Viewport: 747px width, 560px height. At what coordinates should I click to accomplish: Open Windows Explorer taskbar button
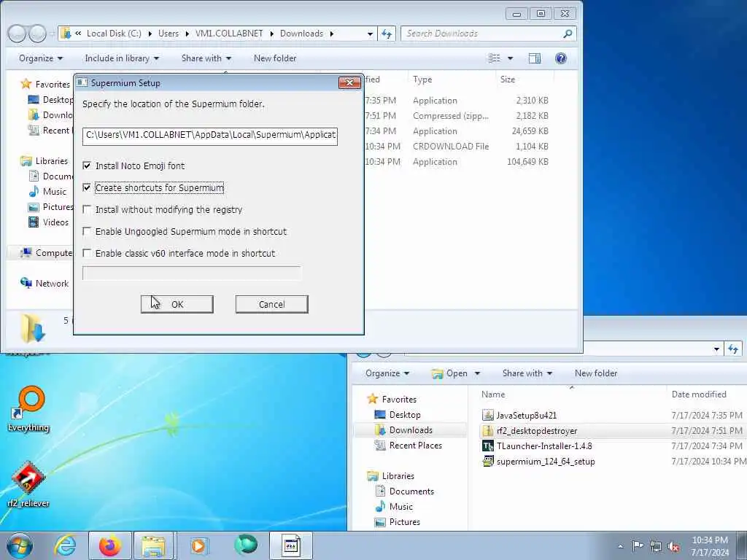click(x=154, y=545)
